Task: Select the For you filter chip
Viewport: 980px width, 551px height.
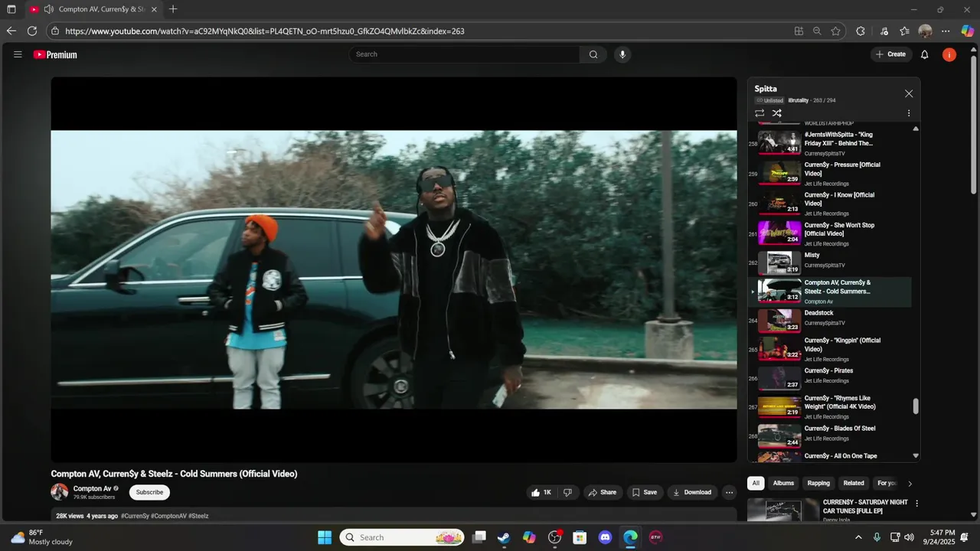Action: click(x=887, y=484)
